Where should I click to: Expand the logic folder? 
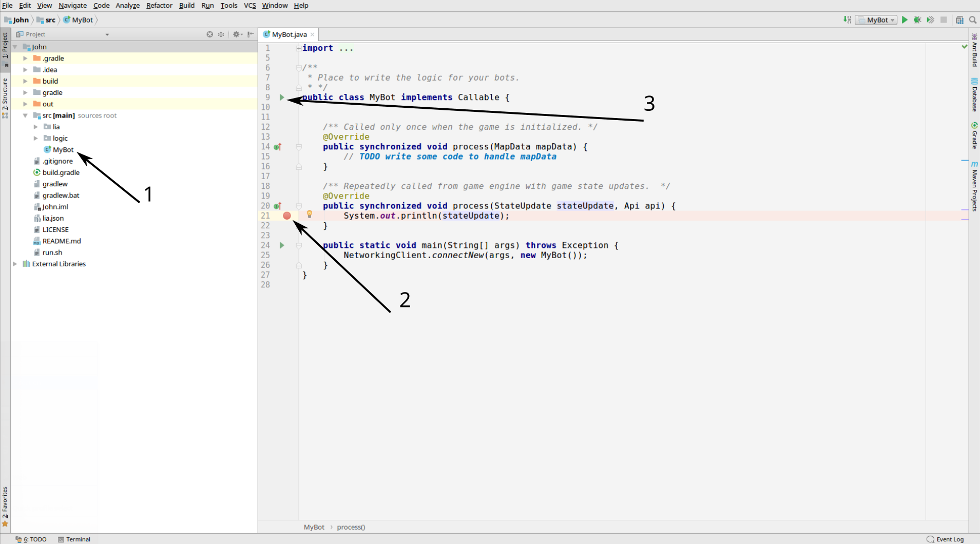pyautogui.click(x=35, y=138)
